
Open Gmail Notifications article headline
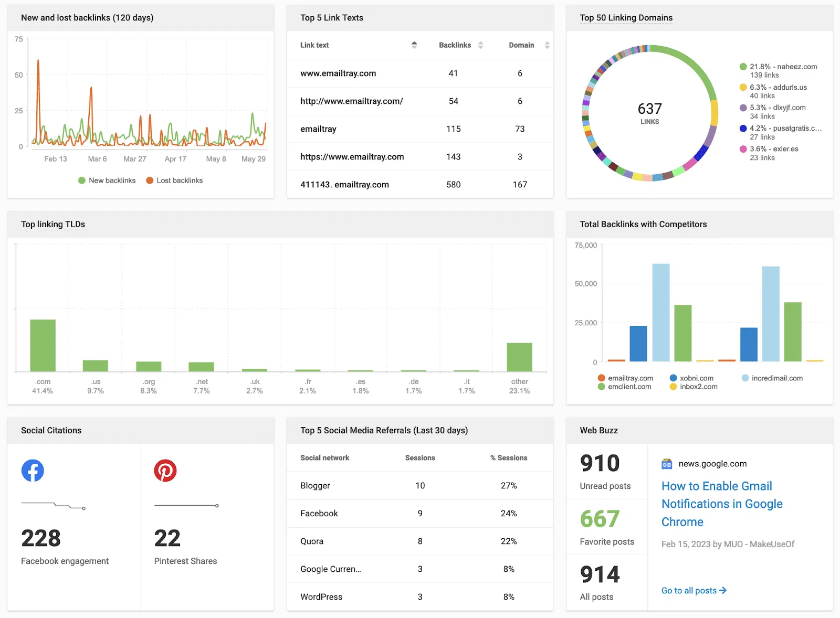tap(721, 504)
